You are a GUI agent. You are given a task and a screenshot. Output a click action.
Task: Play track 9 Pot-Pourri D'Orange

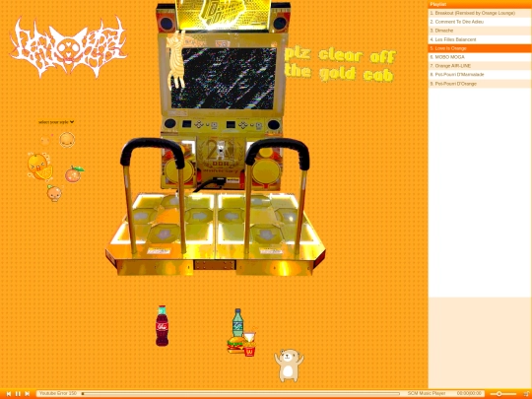tap(480, 84)
